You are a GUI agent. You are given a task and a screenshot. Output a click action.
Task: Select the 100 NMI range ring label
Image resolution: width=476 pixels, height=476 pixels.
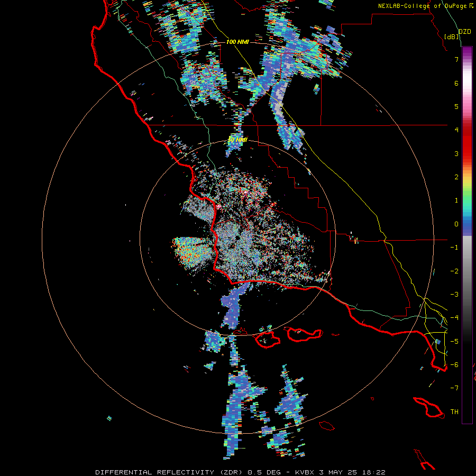[237, 42]
